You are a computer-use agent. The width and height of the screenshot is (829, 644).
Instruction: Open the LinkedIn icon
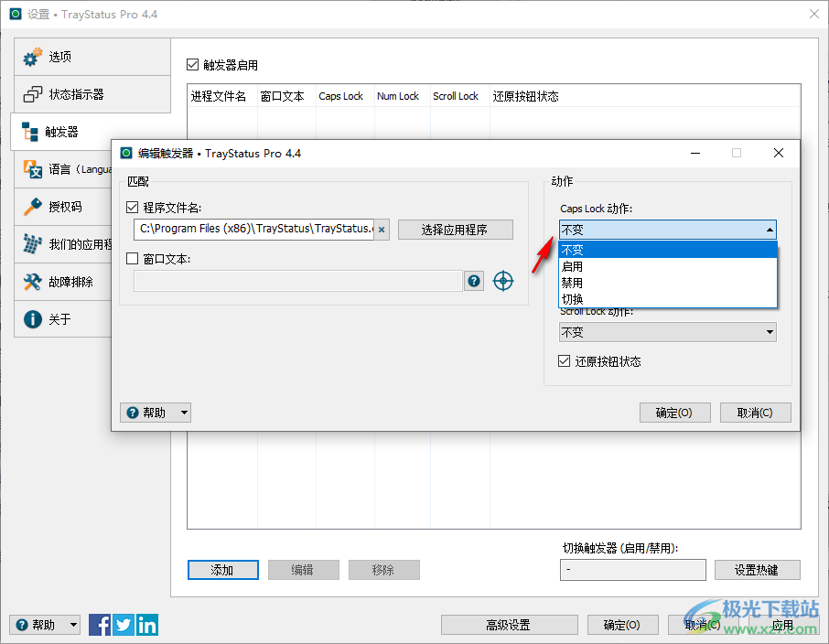tap(146, 624)
